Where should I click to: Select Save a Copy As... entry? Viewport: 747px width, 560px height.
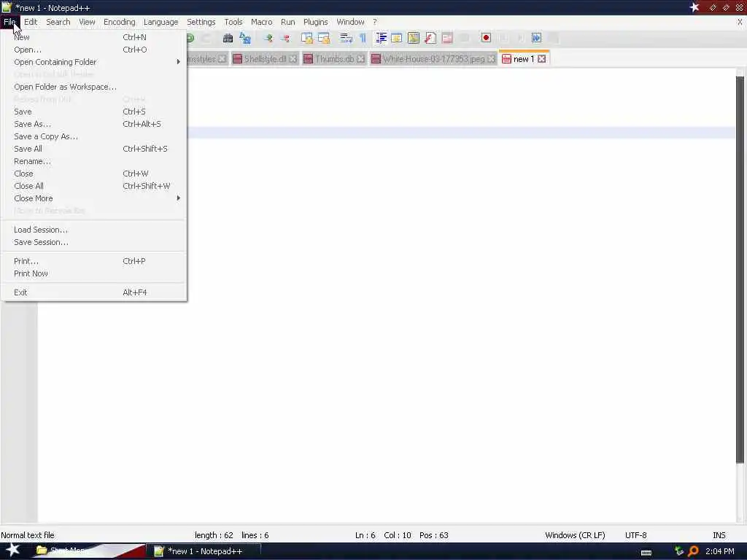pyautogui.click(x=93, y=136)
